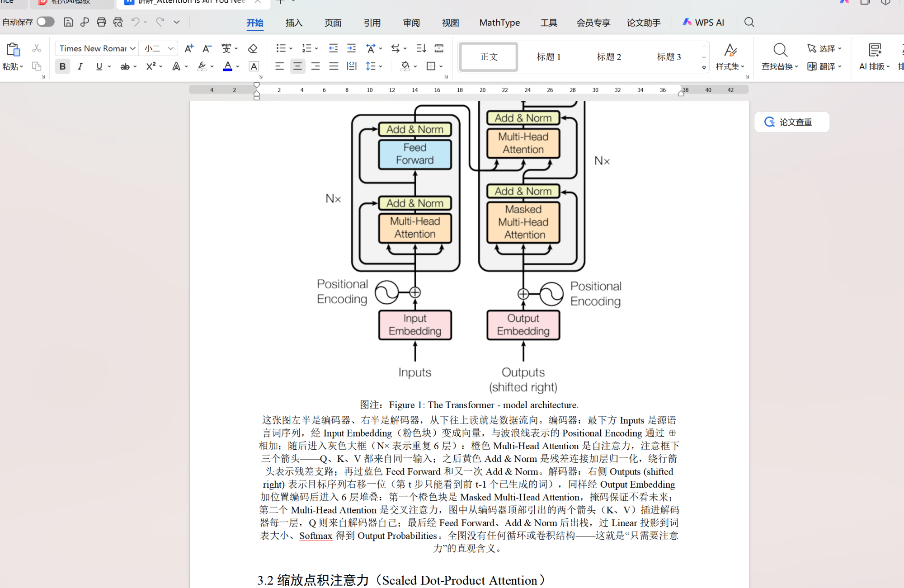Expand the 小二 font size dropdown

pyautogui.click(x=170, y=48)
